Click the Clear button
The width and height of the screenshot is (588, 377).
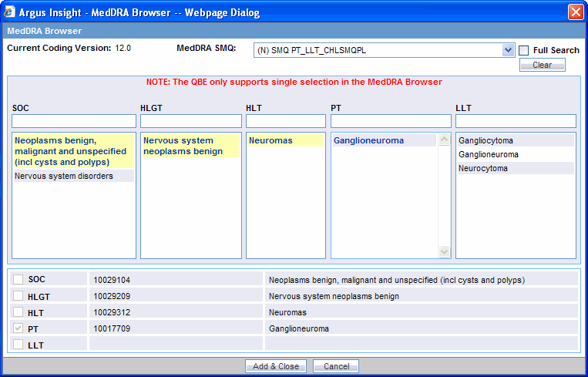click(x=543, y=65)
